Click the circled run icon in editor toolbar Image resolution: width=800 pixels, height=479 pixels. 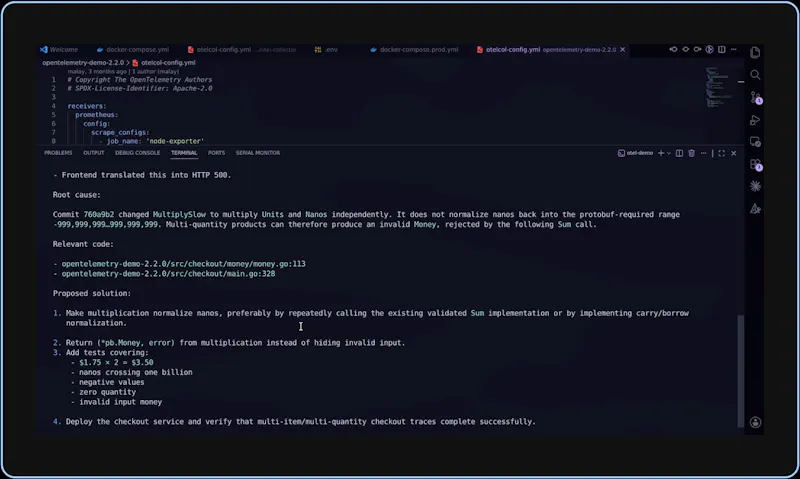pyautogui.click(x=709, y=49)
